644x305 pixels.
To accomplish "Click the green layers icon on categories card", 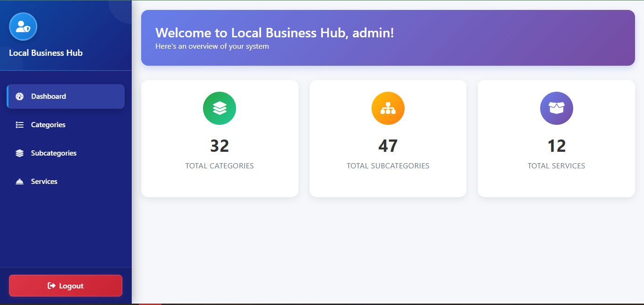I will [x=220, y=108].
